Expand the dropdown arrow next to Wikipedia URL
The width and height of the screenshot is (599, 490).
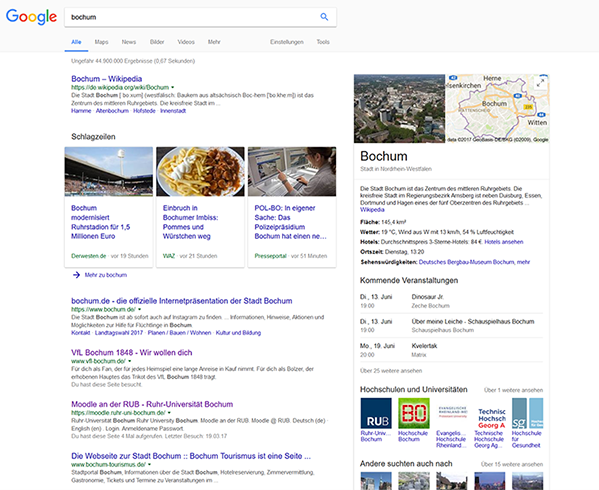pos(173,87)
